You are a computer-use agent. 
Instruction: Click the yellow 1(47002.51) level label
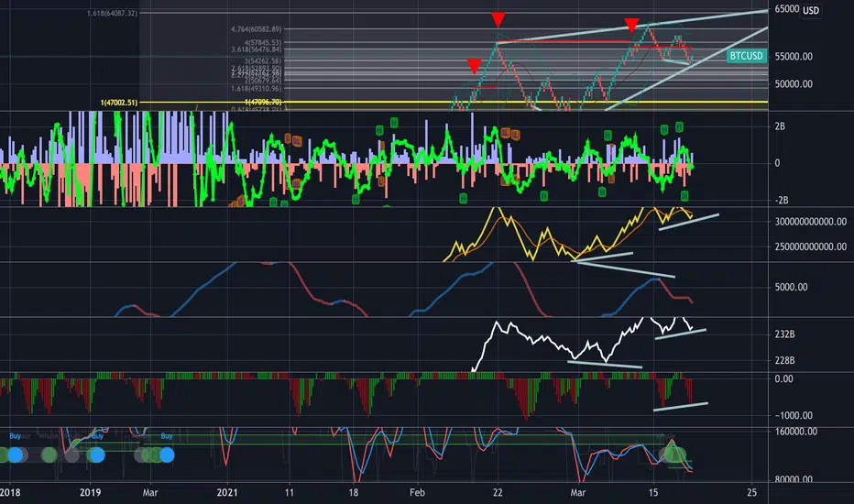pyautogui.click(x=119, y=103)
